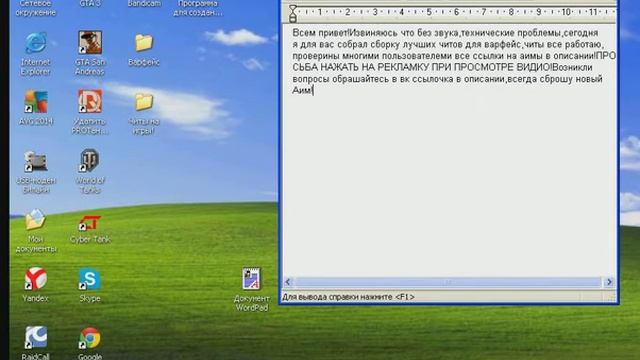Select the Программа для создан... icon label
The height and width of the screenshot is (360, 640).
(x=198, y=8)
